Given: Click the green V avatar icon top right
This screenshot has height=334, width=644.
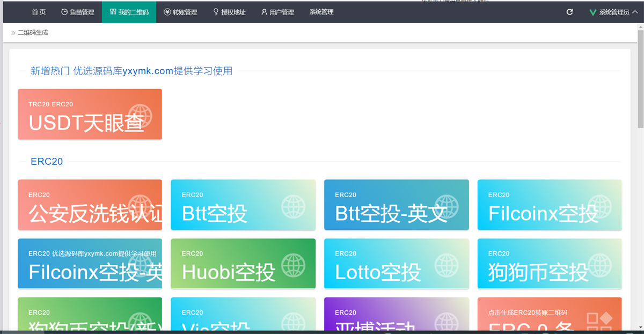Looking at the screenshot, I should (593, 12).
